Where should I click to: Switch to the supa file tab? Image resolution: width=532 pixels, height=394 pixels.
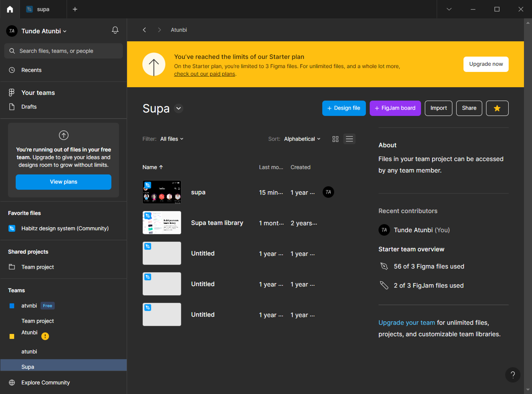point(43,9)
